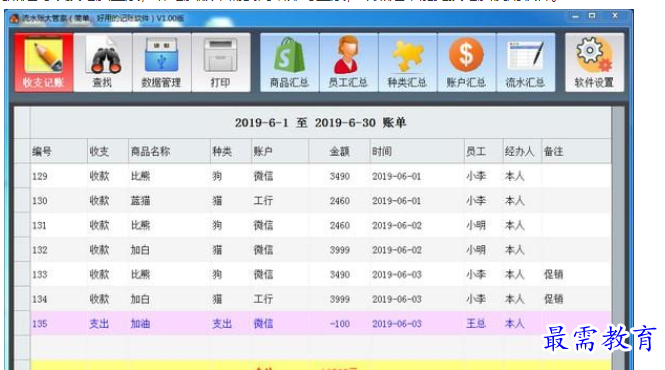Select record number 130

point(40,201)
